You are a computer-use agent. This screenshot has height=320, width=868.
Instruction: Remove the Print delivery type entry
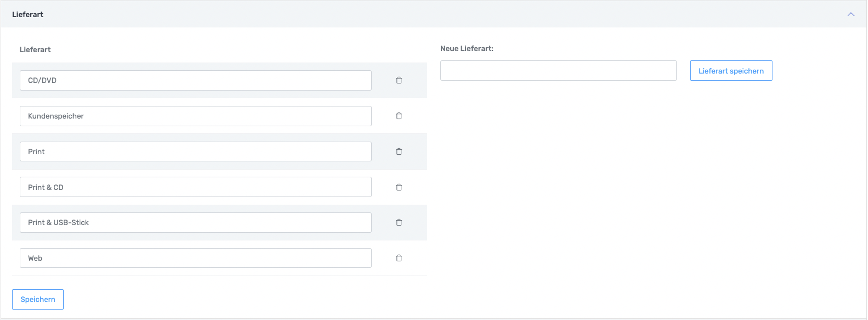[x=399, y=151]
